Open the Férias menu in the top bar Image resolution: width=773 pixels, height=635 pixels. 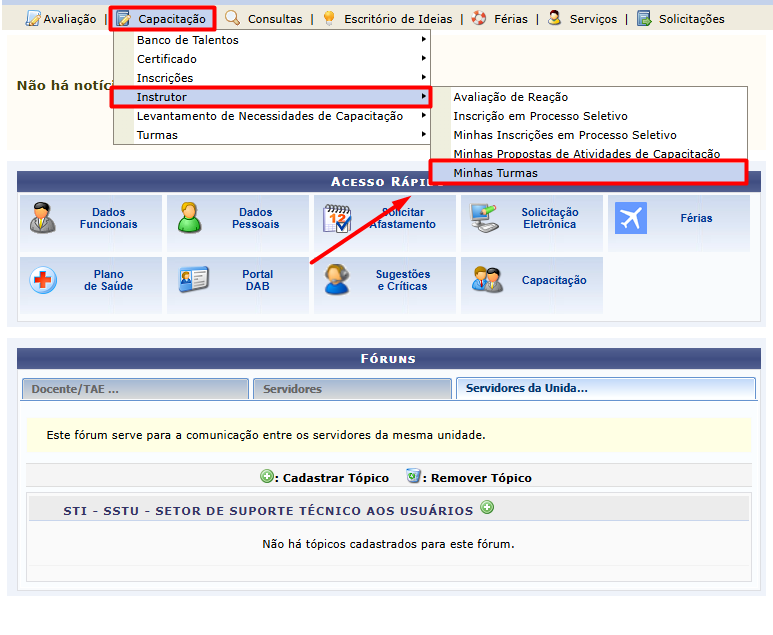click(x=511, y=19)
